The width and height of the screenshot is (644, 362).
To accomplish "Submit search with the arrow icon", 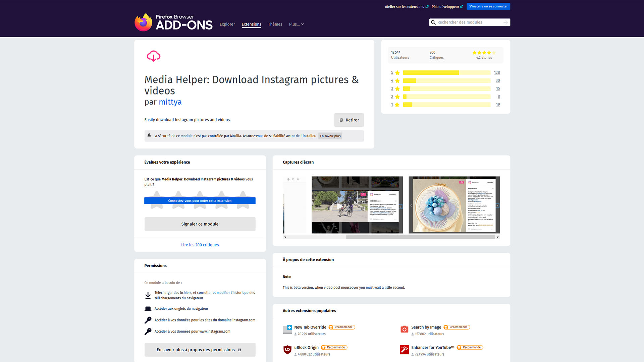I will click(505, 22).
